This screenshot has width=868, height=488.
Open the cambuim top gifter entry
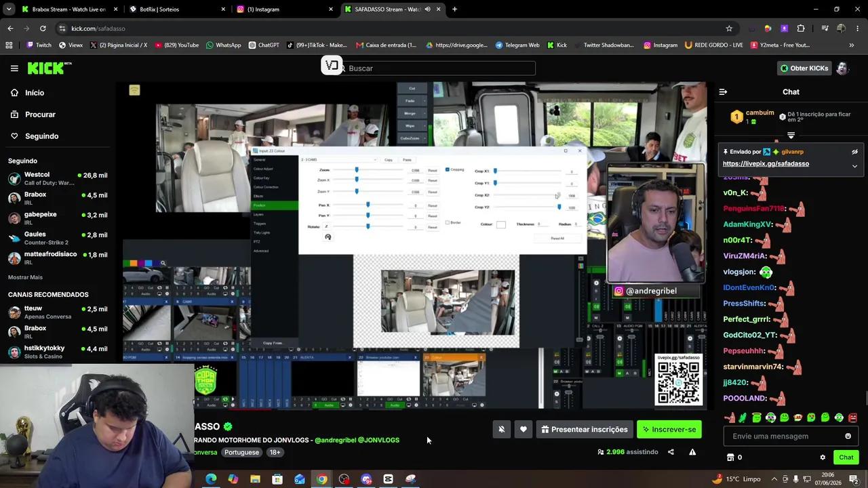click(x=753, y=117)
